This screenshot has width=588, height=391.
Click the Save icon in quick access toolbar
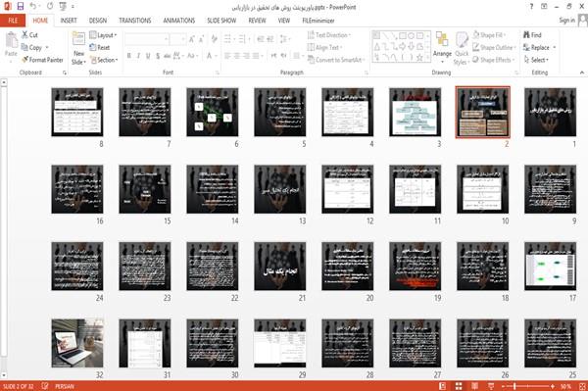click(21, 7)
